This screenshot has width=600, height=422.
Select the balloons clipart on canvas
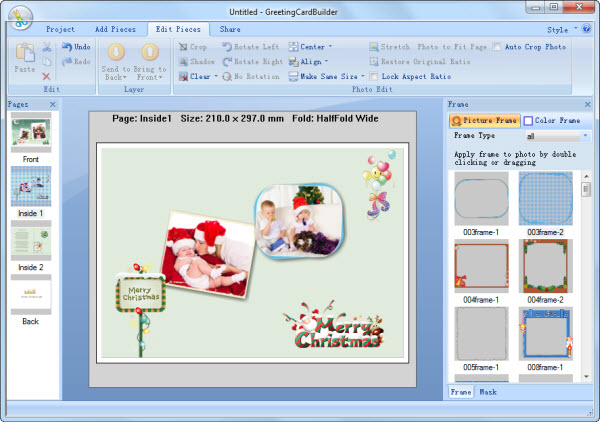[380, 184]
